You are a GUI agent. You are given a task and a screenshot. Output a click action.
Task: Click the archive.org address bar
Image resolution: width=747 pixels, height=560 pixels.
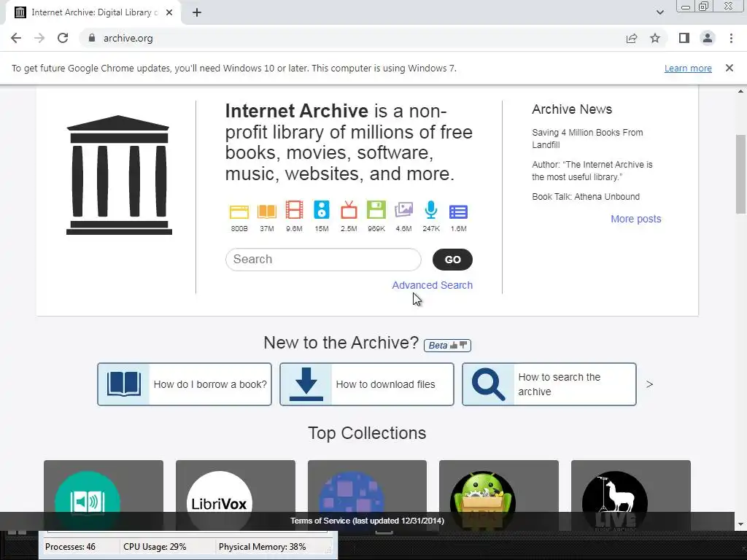[x=352, y=38]
